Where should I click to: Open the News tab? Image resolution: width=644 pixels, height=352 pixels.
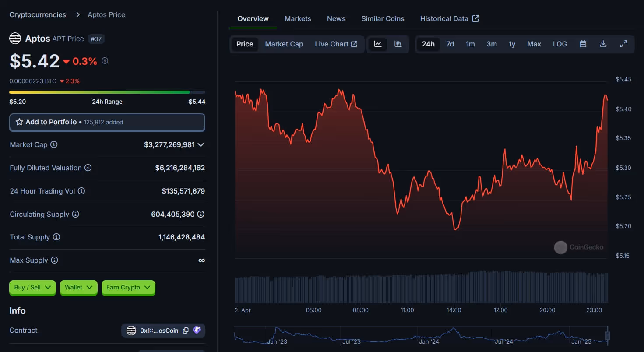[336, 18]
